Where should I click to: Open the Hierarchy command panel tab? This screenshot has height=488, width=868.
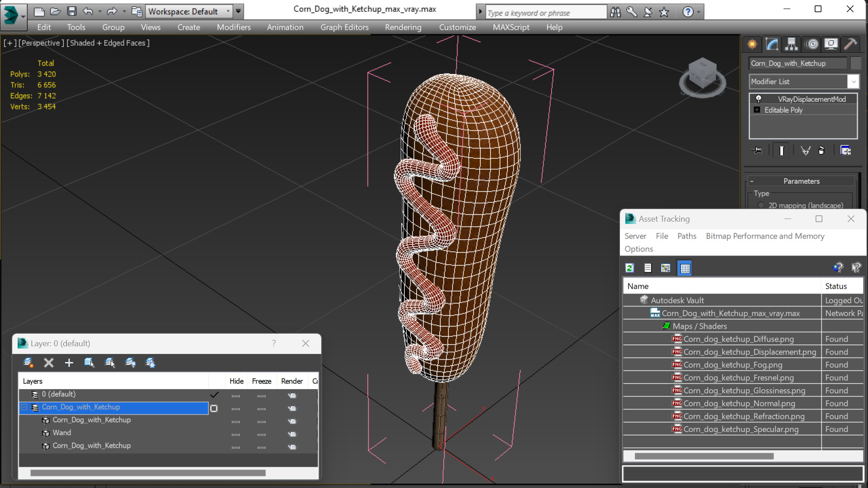(x=791, y=44)
